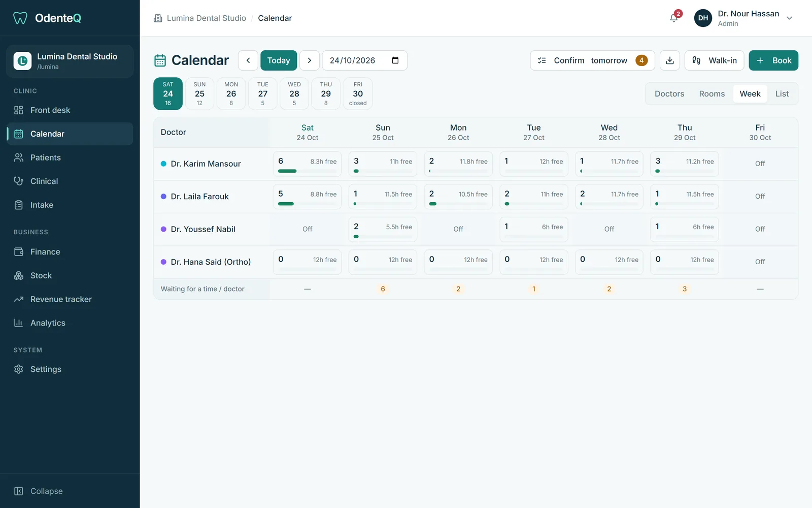Open Intake section in sidebar
The height and width of the screenshot is (508, 812).
pyautogui.click(x=70, y=205)
